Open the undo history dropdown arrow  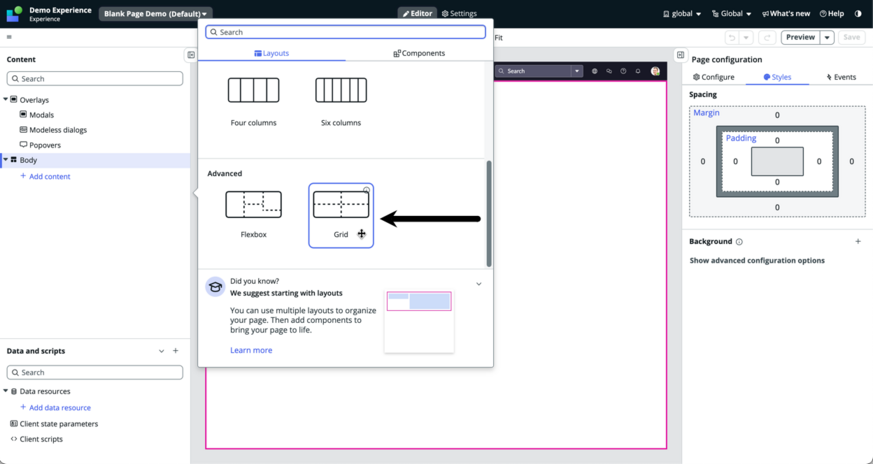[746, 37]
